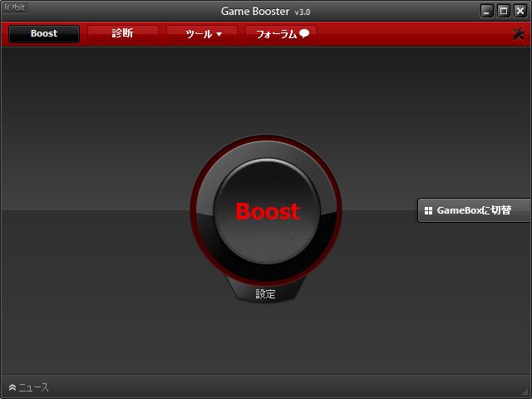Click the big red Boost button

click(267, 210)
